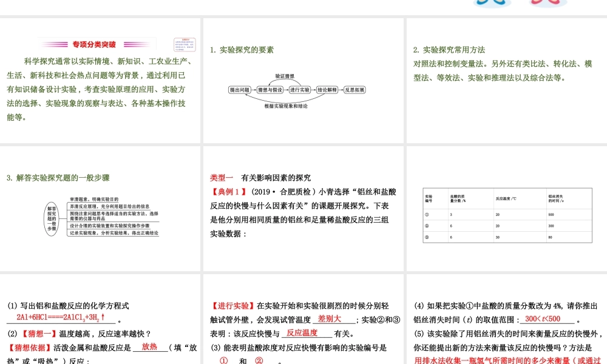Expand the 验证猜想 arrow annotation
The width and height of the screenshot is (607, 364).
pos(284,76)
